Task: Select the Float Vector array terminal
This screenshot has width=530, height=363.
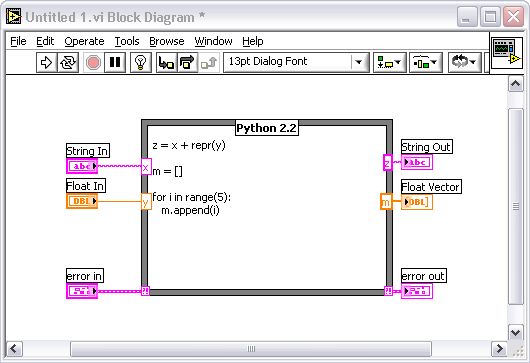Action: pos(417,202)
